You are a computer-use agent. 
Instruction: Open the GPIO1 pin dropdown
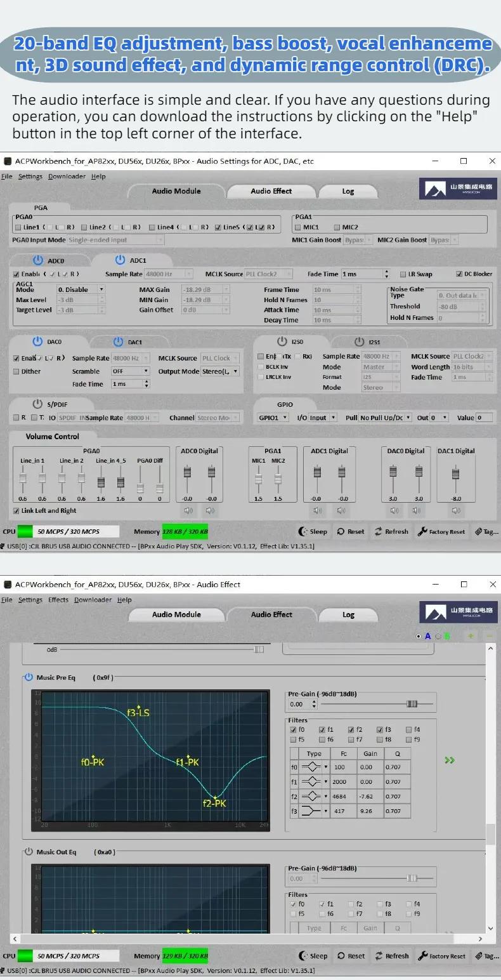point(273,418)
